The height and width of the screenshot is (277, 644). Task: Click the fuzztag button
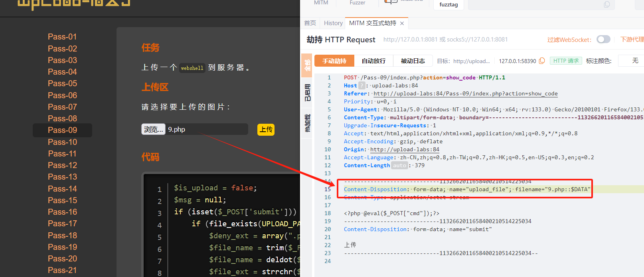coord(448,4)
